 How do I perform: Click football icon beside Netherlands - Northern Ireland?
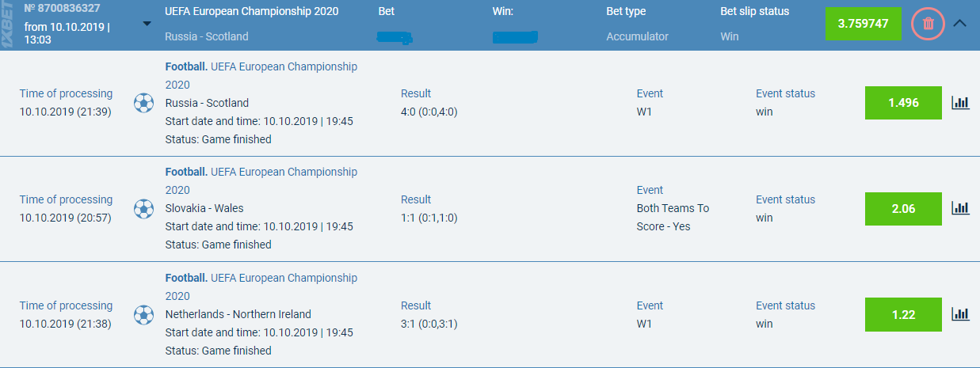(x=143, y=315)
